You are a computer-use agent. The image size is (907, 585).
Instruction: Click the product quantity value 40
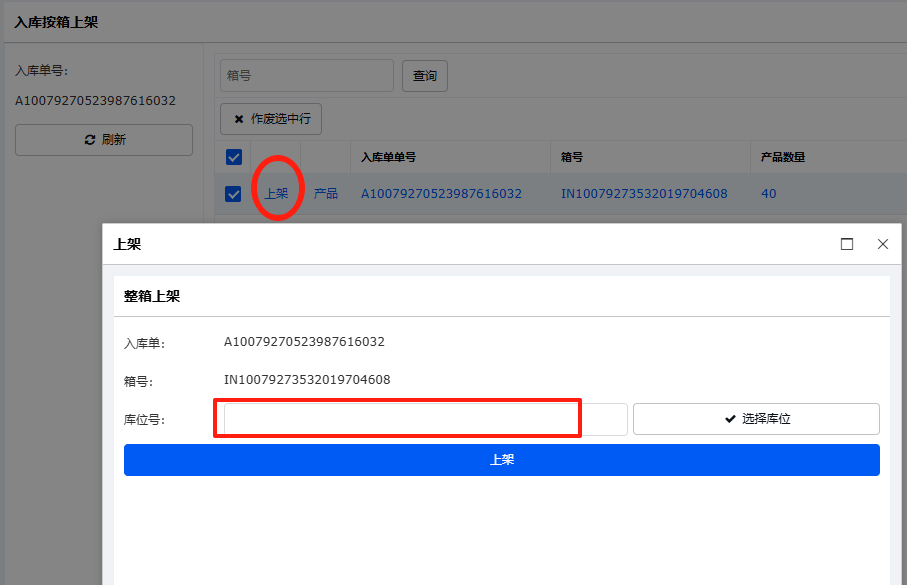tap(768, 194)
